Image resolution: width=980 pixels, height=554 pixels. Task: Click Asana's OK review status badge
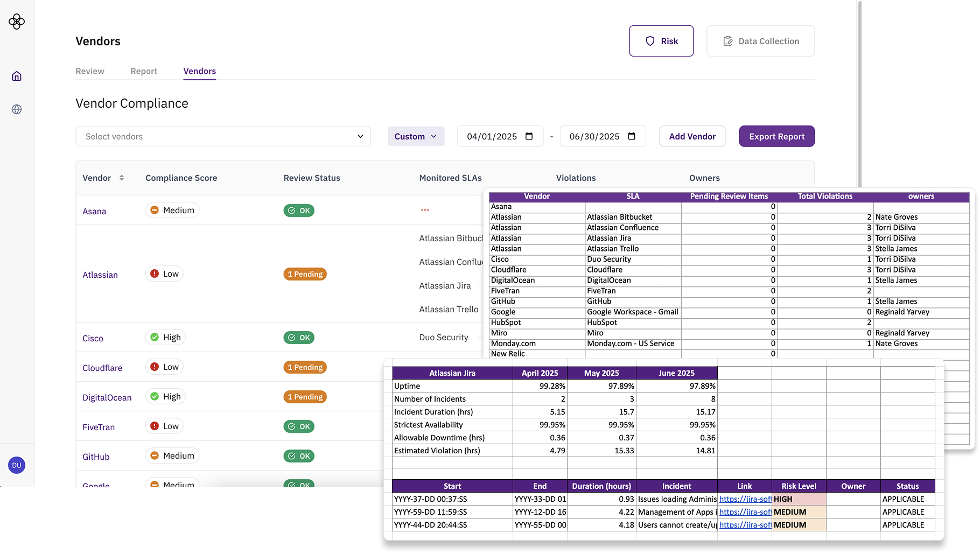pyautogui.click(x=299, y=211)
